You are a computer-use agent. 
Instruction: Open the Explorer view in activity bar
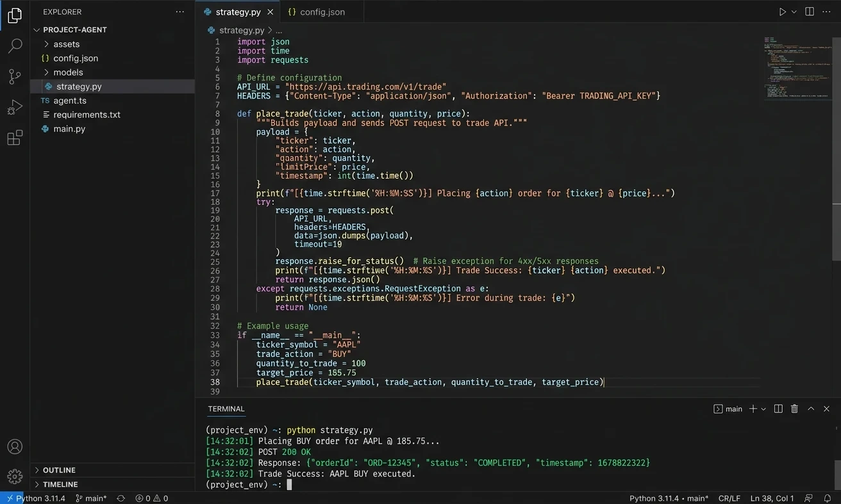15,16
